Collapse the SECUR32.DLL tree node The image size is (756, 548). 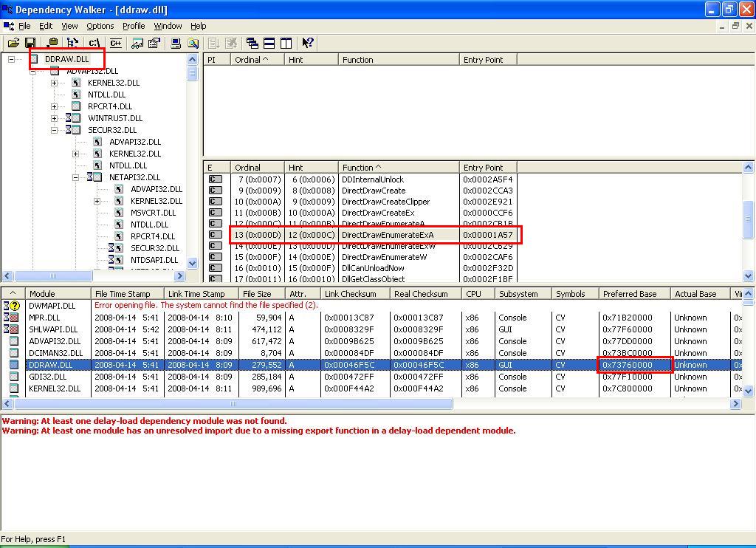pos(54,130)
